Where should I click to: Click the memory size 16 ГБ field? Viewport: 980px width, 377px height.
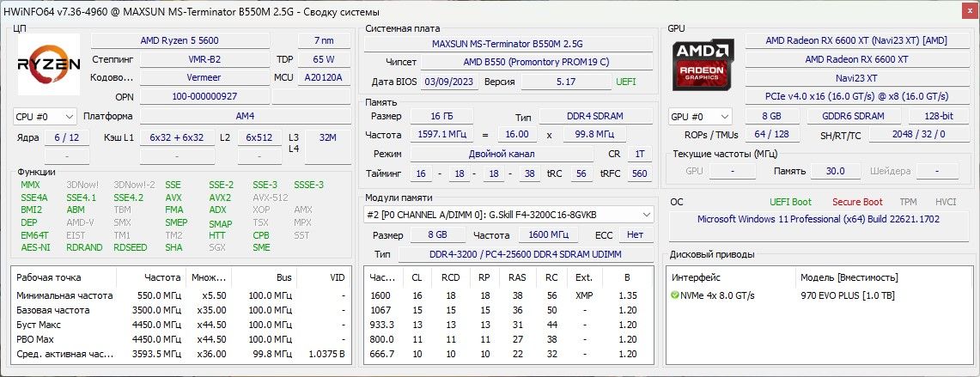point(441,116)
